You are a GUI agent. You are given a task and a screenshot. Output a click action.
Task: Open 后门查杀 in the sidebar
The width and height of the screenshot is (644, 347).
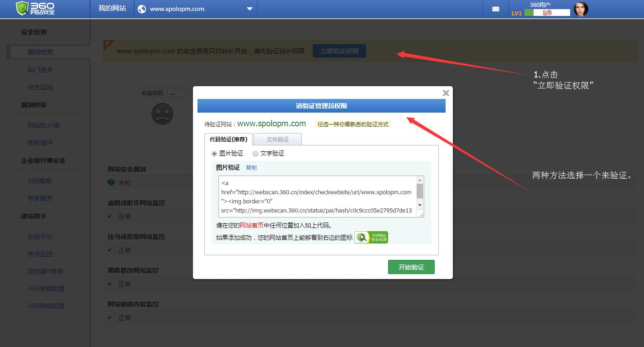click(x=40, y=70)
